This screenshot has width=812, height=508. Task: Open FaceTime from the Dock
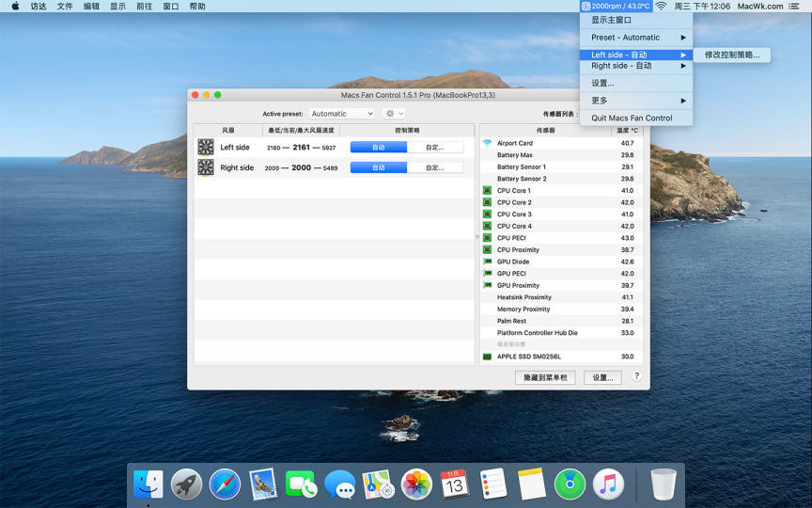click(x=302, y=484)
